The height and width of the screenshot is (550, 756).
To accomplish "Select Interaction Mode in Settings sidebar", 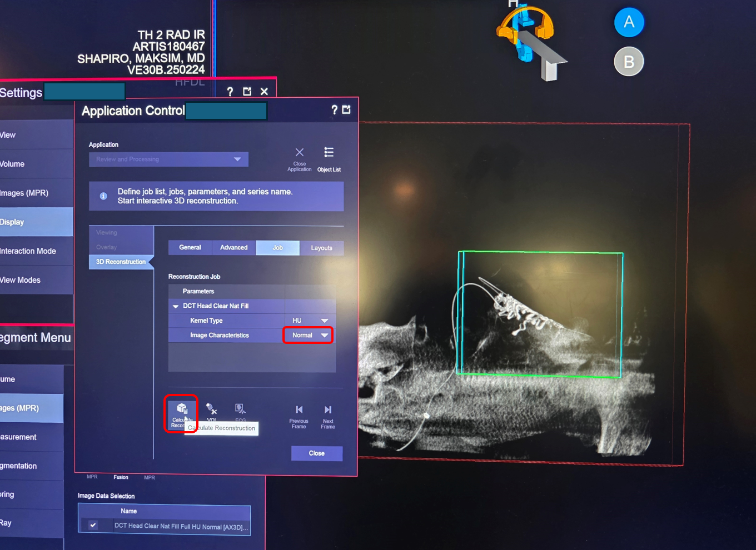I will (29, 251).
